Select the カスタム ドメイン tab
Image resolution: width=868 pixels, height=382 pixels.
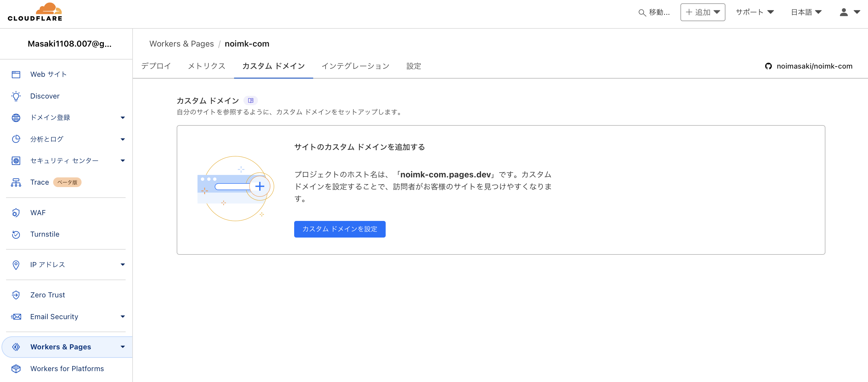[x=273, y=66]
